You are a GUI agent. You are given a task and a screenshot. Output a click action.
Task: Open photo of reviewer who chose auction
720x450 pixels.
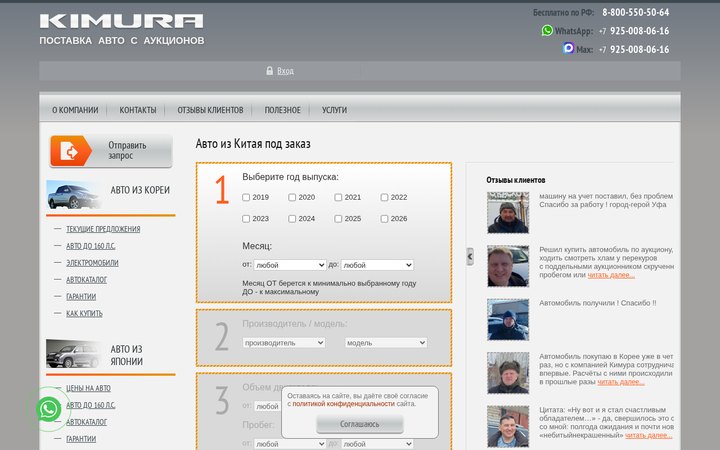(x=508, y=266)
